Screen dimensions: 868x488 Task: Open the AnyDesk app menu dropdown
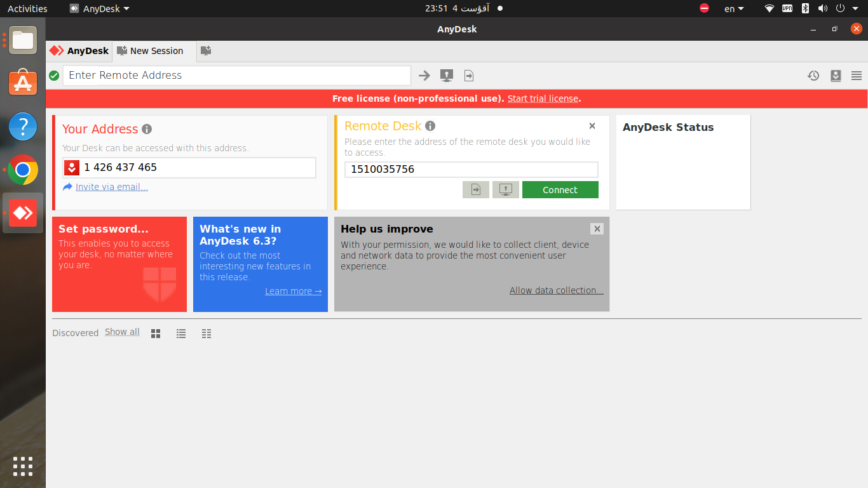click(x=100, y=8)
